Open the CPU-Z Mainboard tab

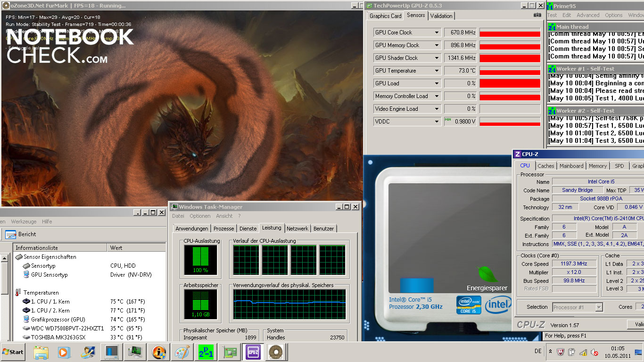coord(571,166)
